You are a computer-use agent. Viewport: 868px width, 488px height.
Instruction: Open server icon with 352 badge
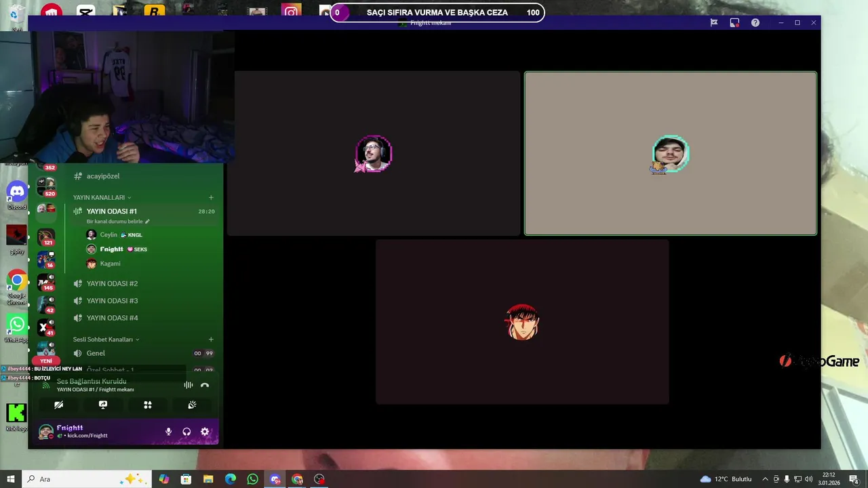pyautogui.click(x=46, y=165)
